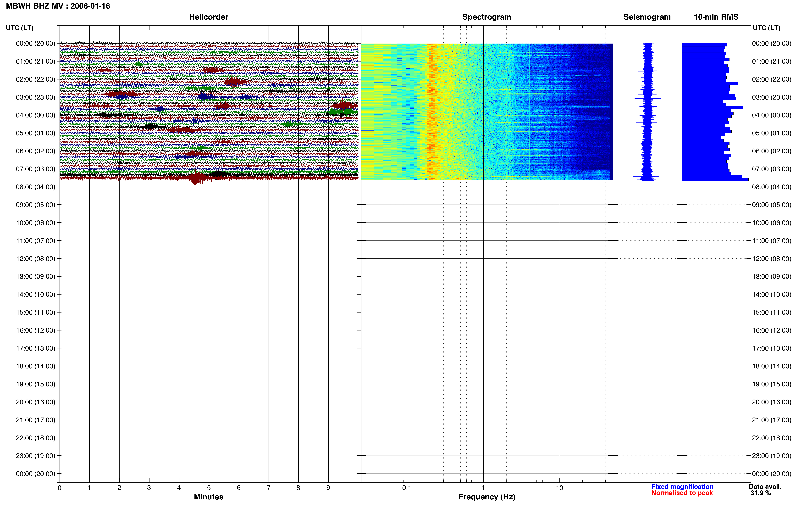The image size is (812, 508).
Task: Click "01:00 (21:00)" on the RMS time axis
Action: pyautogui.click(x=771, y=61)
